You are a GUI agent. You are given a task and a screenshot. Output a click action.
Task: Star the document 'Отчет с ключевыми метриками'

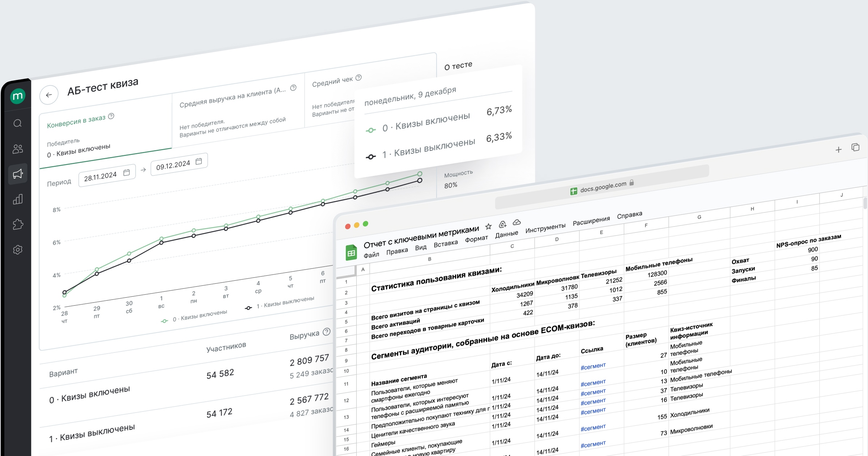(x=488, y=227)
